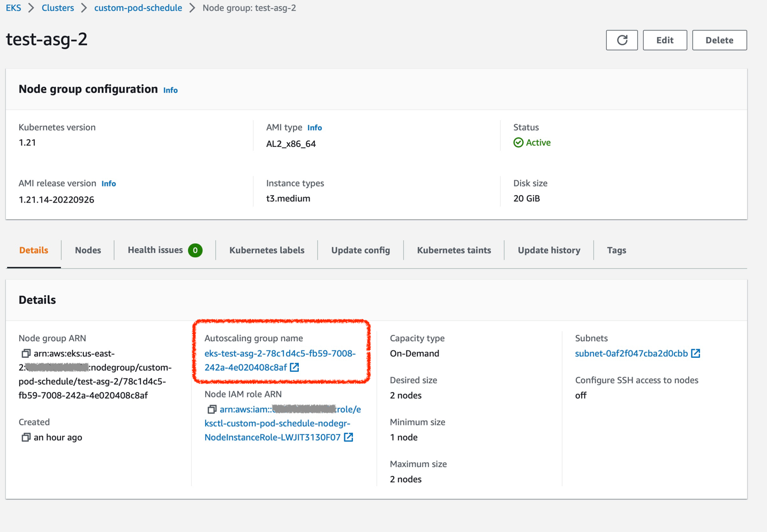Click the Created value an hour ago
The width and height of the screenshot is (767, 532).
58,437
